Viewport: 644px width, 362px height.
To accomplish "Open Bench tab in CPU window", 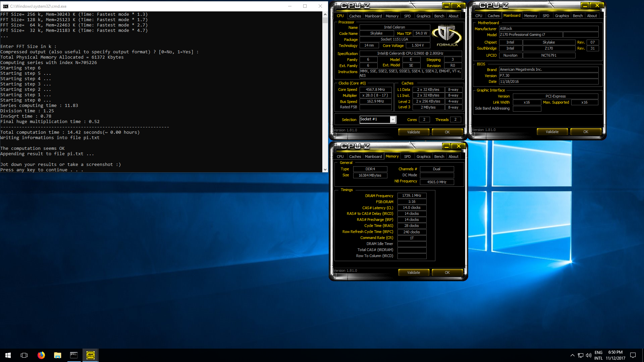I will 439,16.
